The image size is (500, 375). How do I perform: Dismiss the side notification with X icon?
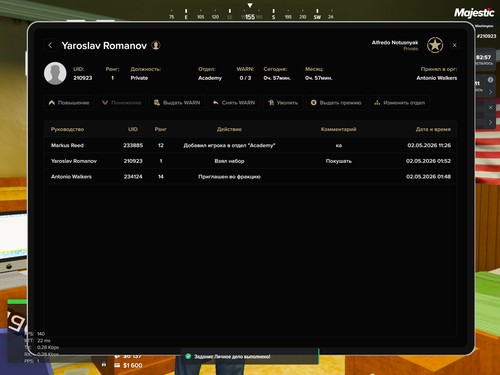coord(490,107)
